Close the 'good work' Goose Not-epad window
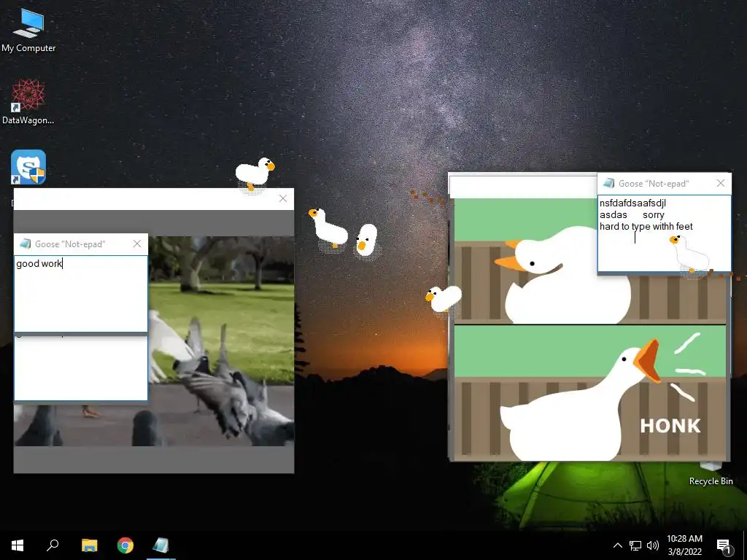Screen dimensions: 747x560 [137, 244]
